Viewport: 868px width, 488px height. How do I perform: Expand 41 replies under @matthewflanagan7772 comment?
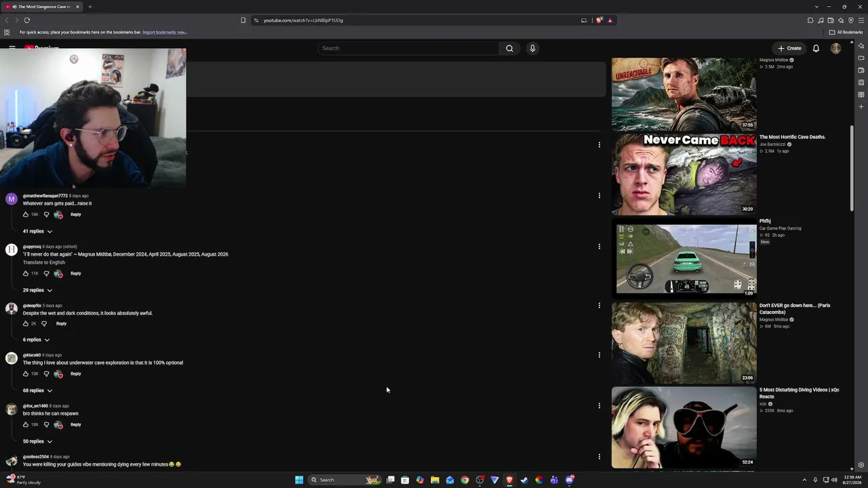tap(37, 232)
